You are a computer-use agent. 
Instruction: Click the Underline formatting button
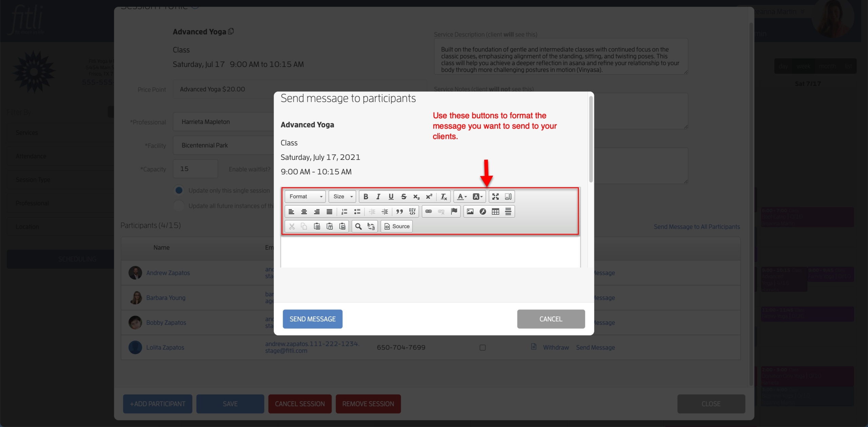(x=391, y=196)
